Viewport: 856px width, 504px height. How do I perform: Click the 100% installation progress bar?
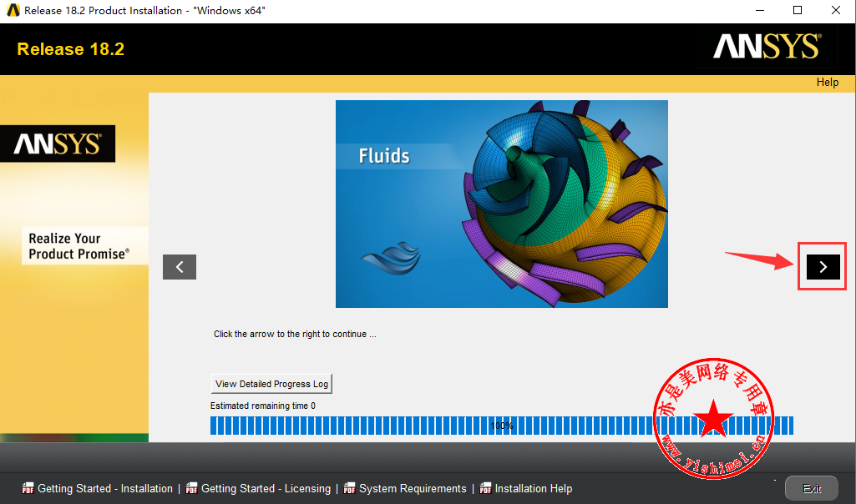502,426
